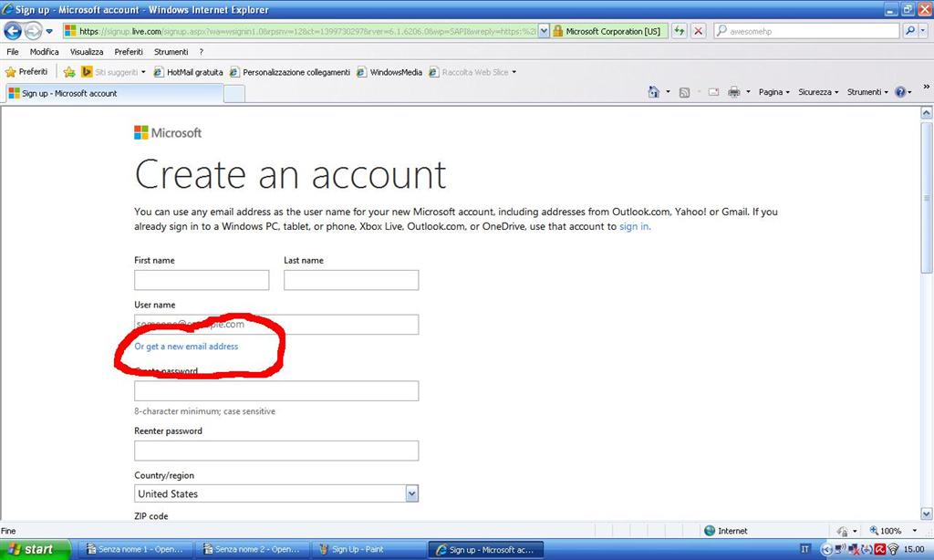This screenshot has width=934, height=560.
Task: Open the recent pages dropdown next to Forward
Action: (x=49, y=31)
